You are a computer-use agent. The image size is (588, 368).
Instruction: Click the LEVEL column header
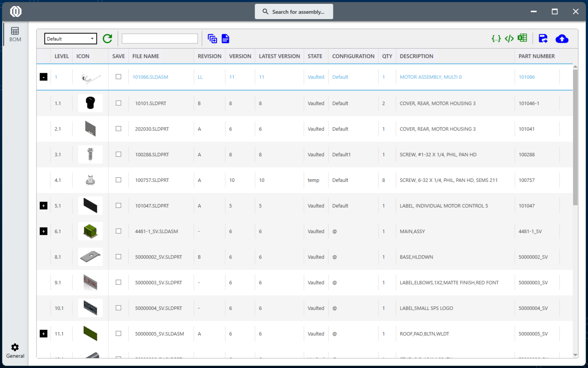(x=61, y=56)
